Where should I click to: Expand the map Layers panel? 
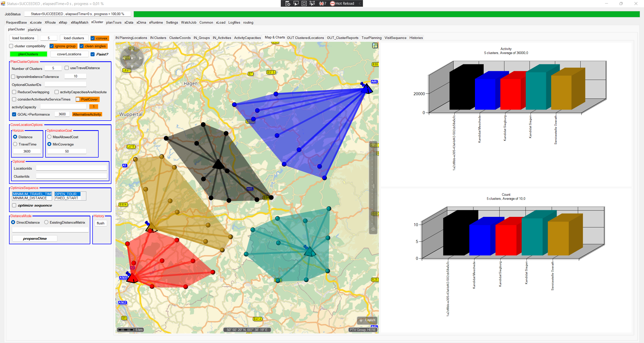[367, 320]
